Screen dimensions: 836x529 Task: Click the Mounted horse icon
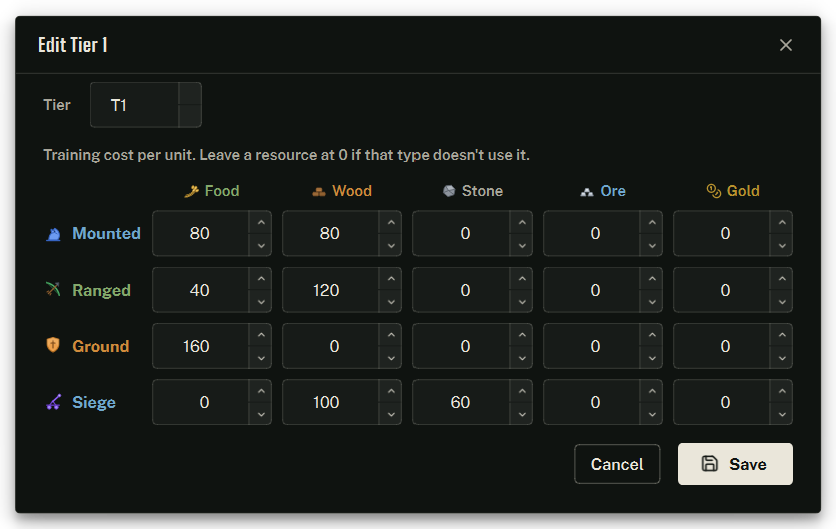[x=53, y=234]
